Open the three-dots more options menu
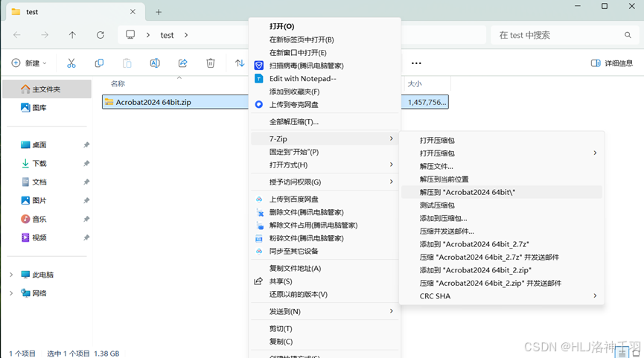644x358 pixels. click(x=416, y=63)
